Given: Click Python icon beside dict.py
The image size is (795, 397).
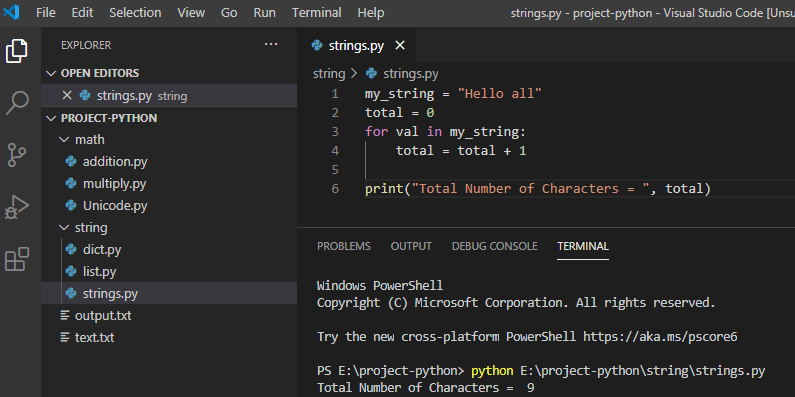Looking at the screenshot, I should click(x=71, y=249).
